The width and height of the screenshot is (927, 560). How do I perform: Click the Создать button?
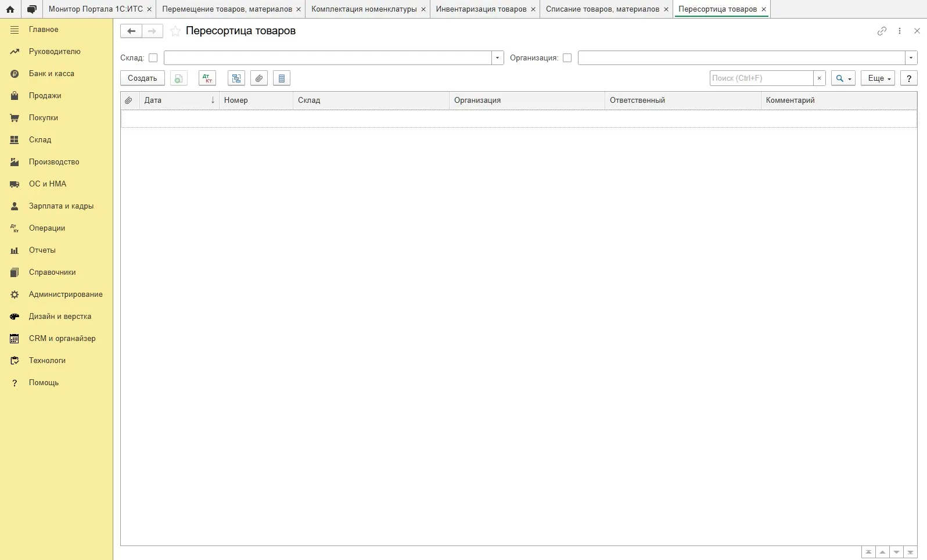coord(142,78)
